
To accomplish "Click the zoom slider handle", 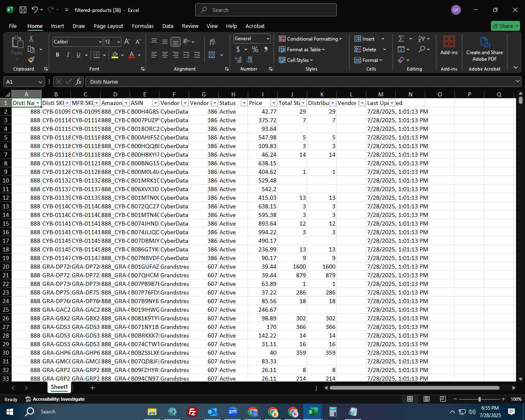I will [x=479, y=399].
